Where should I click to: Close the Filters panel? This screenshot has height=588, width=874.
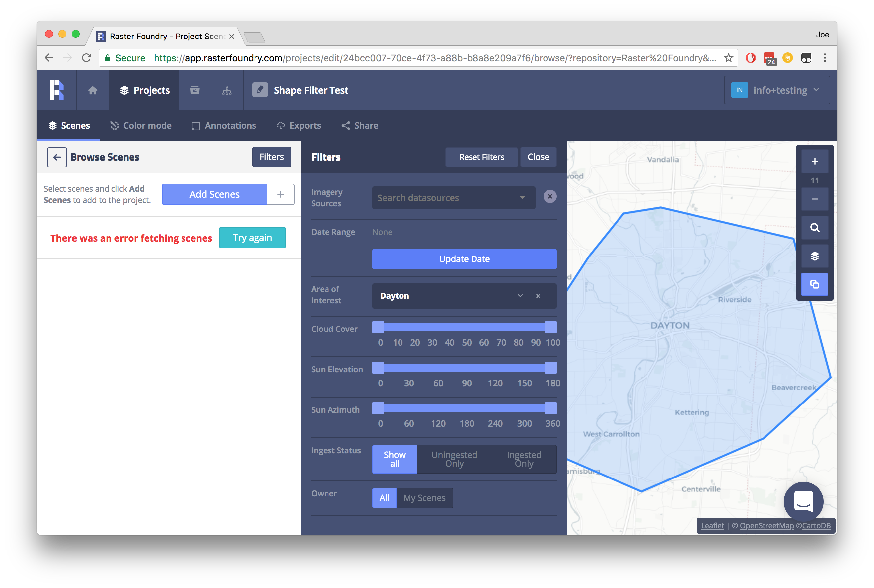(x=538, y=157)
